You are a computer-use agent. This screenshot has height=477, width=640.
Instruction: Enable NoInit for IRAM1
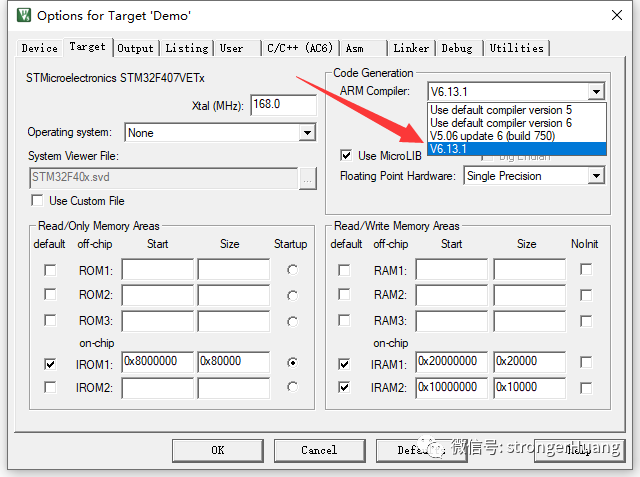pos(586,362)
